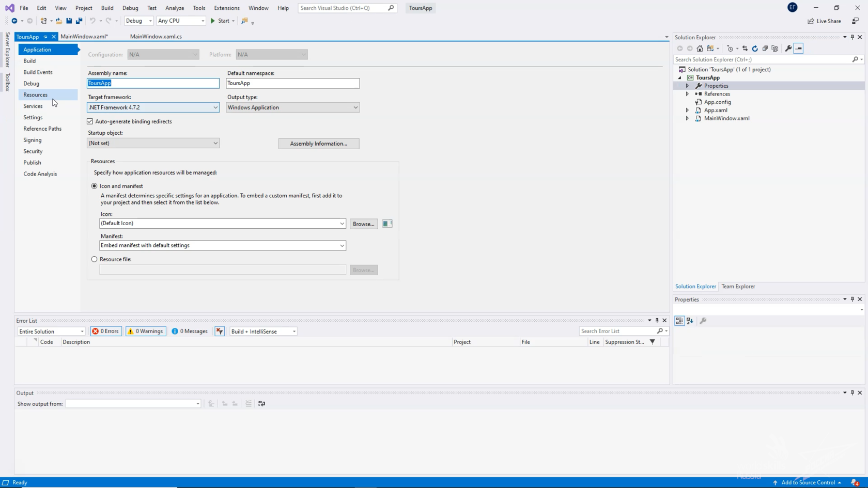Viewport: 868px width, 488px height.
Task: Open the Icon selection dropdown
Action: [x=223, y=223]
